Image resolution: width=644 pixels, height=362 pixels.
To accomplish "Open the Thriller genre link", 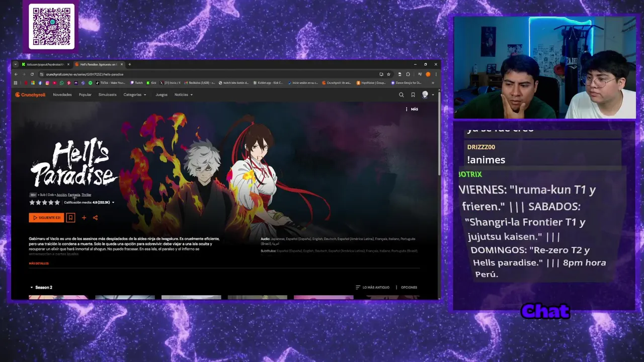I will 87,195.
